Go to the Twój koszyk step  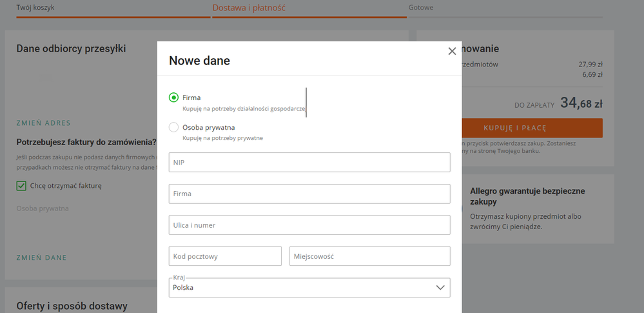pos(35,8)
